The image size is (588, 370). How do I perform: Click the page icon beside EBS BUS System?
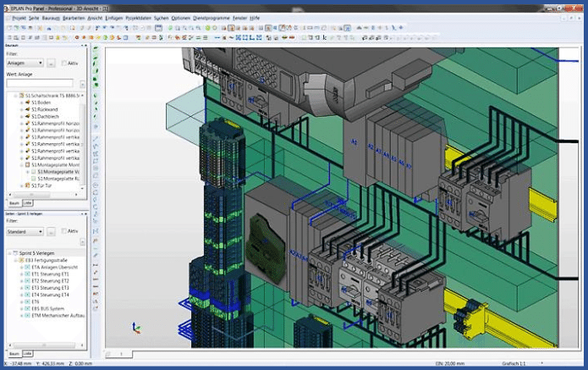pyautogui.click(x=27, y=308)
